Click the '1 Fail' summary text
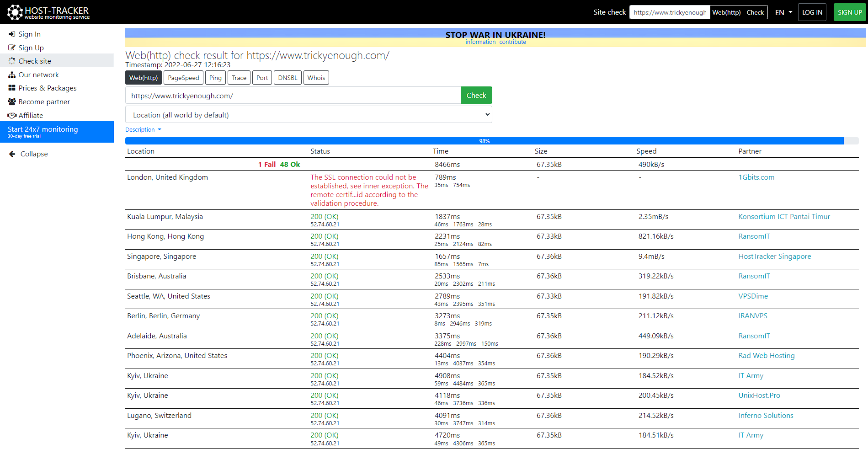The width and height of the screenshot is (868, 449). coord(267,165)
